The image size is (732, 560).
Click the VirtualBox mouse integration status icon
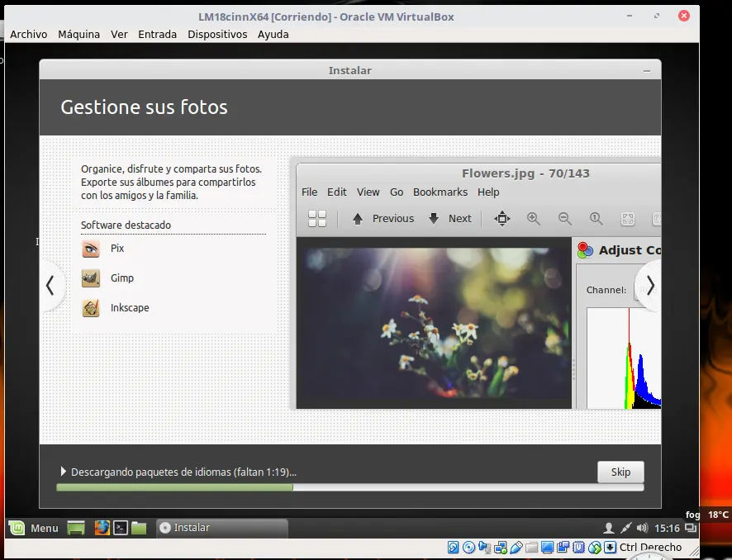595,548
